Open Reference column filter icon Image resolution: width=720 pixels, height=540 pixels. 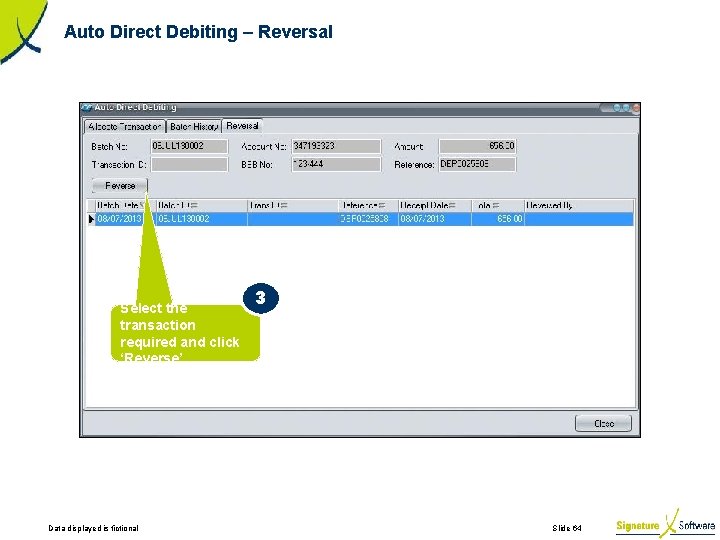(x=382, y=206)
